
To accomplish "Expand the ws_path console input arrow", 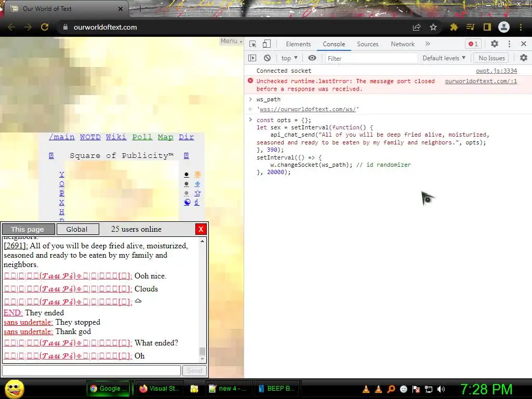I will click(250, 99).
